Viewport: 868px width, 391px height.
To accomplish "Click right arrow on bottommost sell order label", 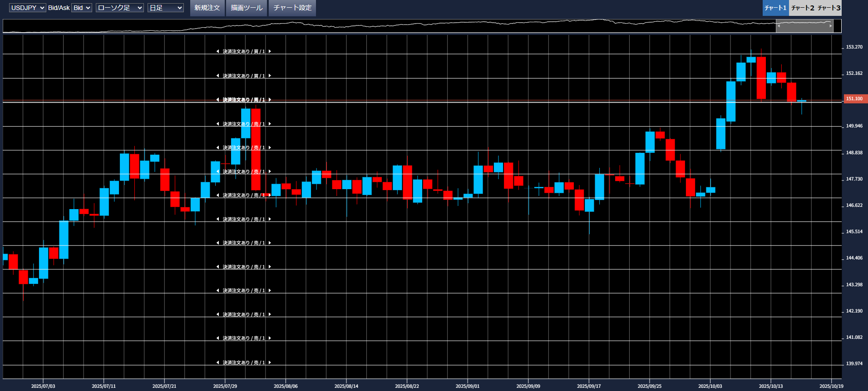I will tap(270, 362).
